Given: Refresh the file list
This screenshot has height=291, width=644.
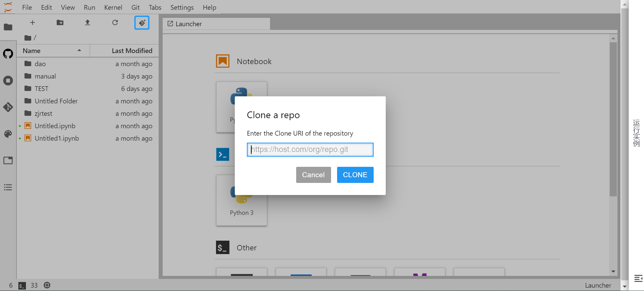Looking at the screenshot, I should coord(115,22).
